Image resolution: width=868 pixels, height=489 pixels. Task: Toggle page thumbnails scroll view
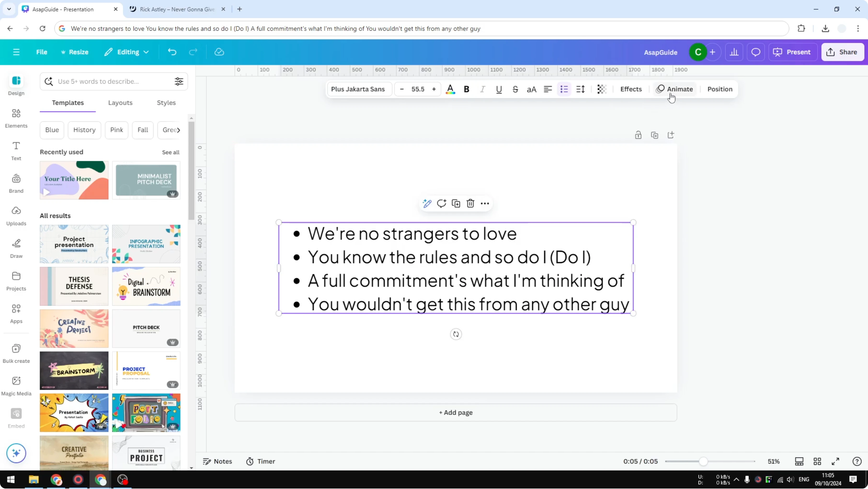(799, 461)
